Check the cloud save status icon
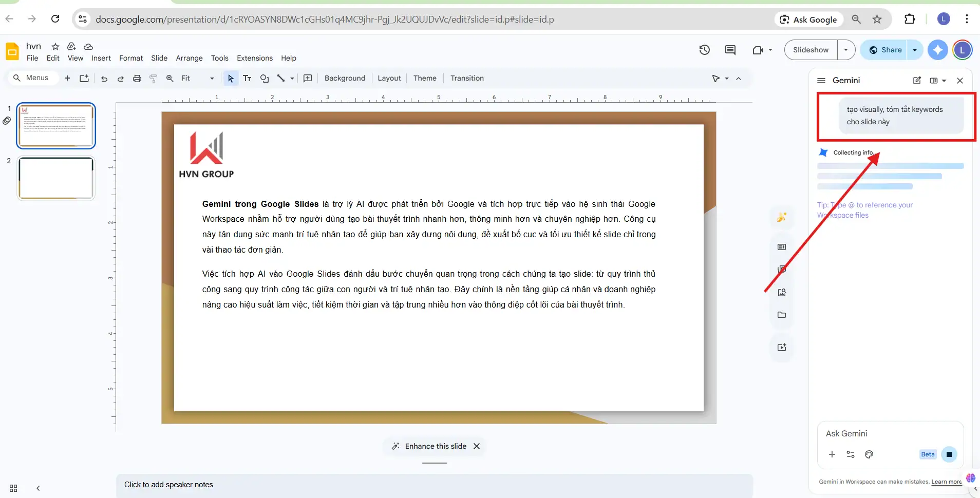The image size is (980, 498). [x=88, y=46]
